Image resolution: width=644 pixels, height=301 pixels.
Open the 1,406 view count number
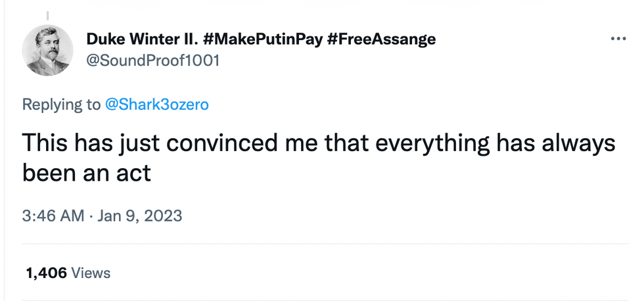[46, 272]
